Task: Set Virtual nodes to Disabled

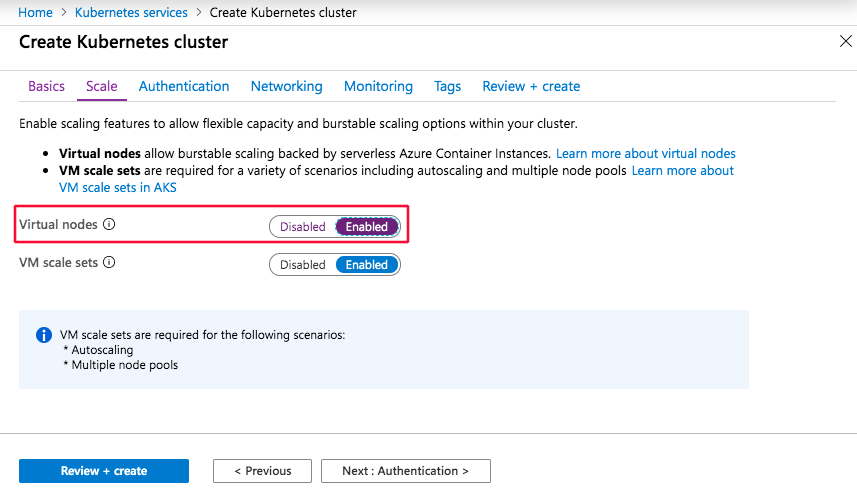Action: tap(302, 227)
